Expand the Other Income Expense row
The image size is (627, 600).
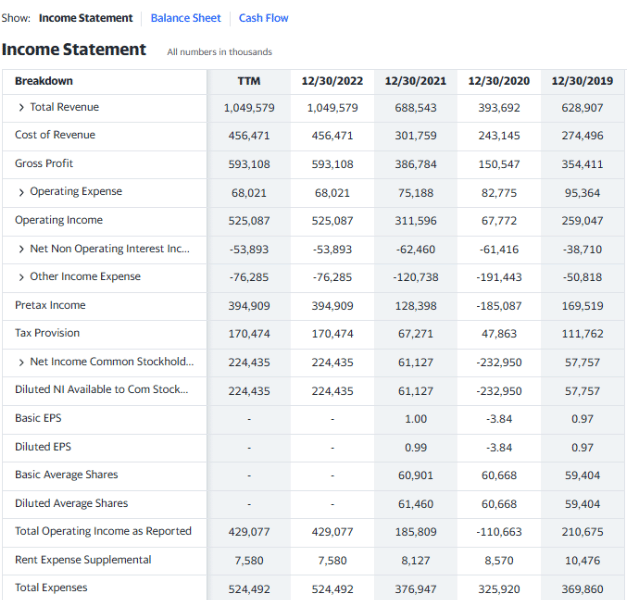tap(22, 277)
